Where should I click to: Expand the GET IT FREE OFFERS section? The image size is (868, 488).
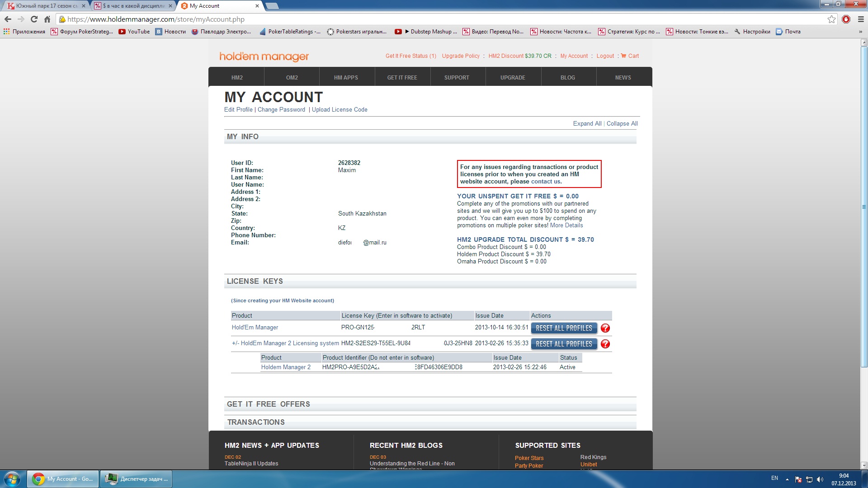269,404
